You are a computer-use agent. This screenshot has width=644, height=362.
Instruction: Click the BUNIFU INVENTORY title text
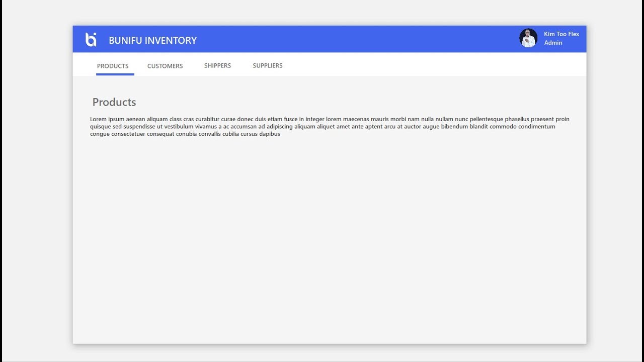tap(153, 40)
